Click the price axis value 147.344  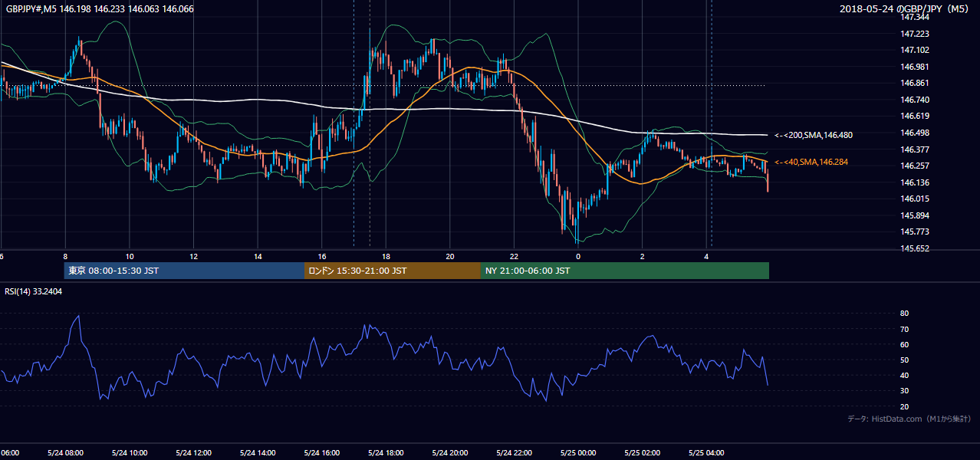click(x=915, y=17)
